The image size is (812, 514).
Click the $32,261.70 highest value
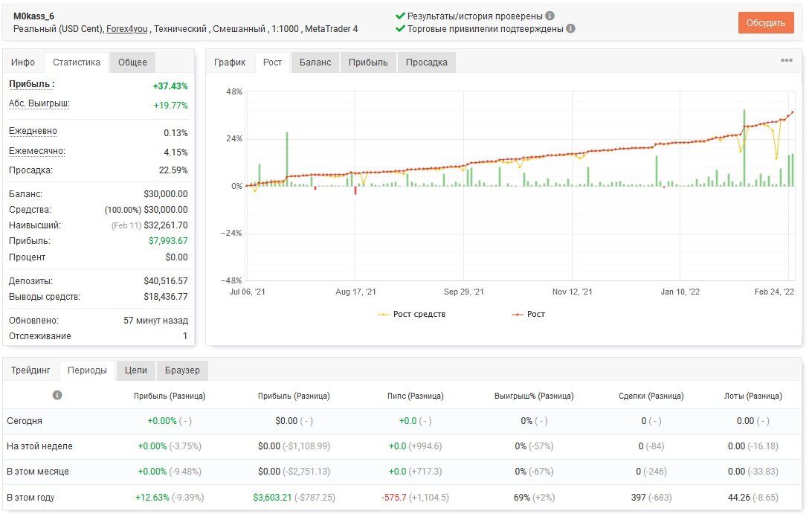(166, 225)
